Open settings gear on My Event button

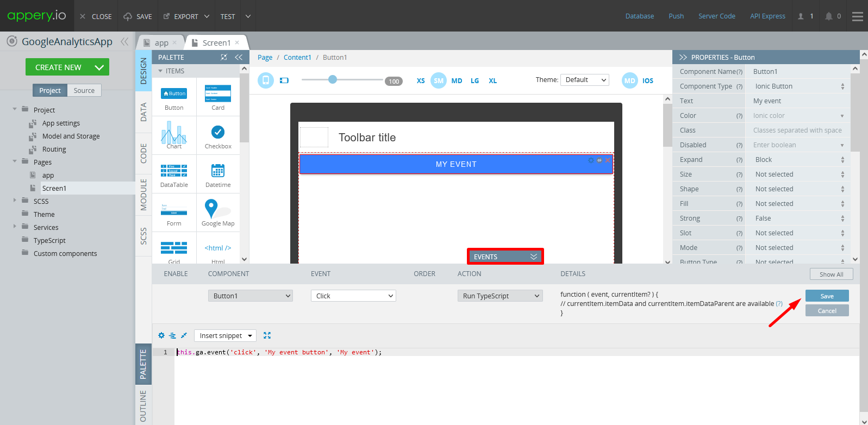(x=591, y=160)
